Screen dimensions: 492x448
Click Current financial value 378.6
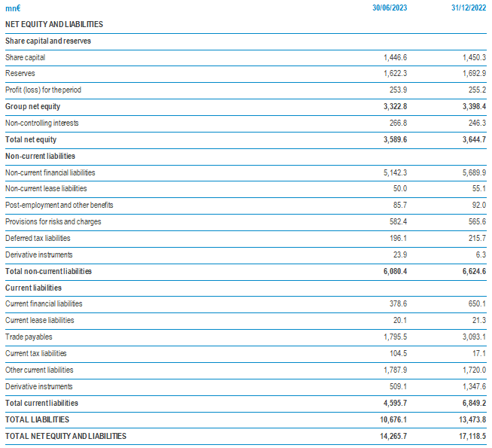tap(398, 303)
